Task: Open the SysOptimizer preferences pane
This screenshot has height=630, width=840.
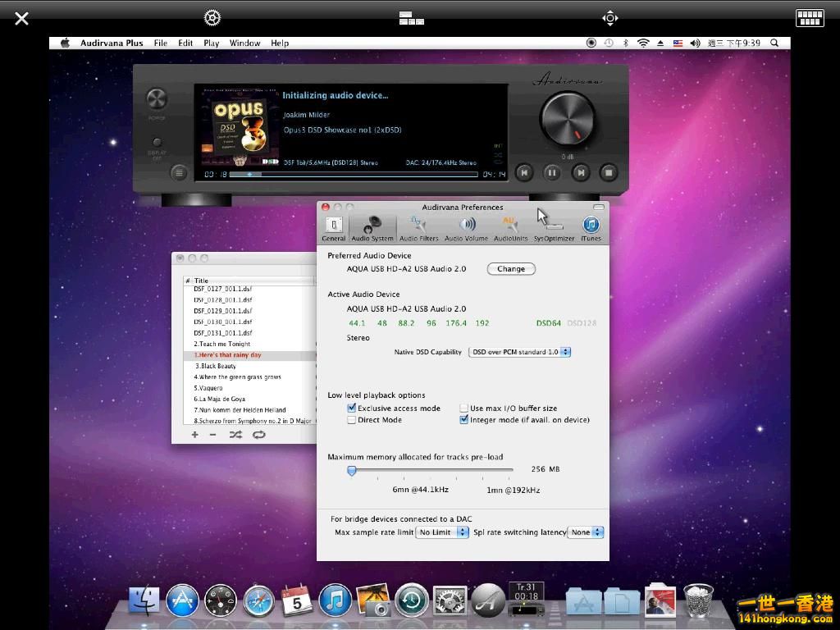Action: (554, 228)
